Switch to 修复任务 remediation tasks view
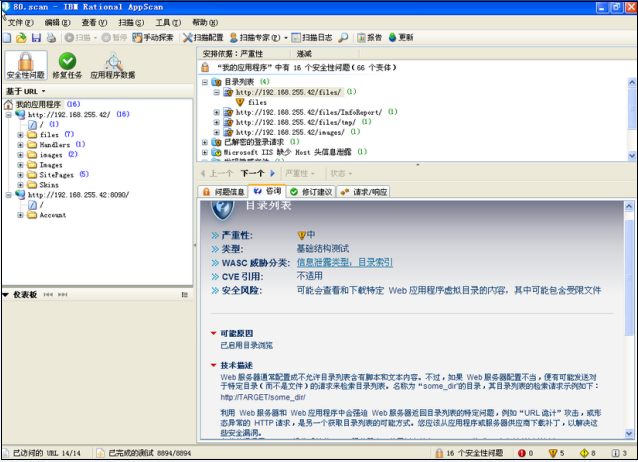The image size is (638, 462). pos(67,65)
